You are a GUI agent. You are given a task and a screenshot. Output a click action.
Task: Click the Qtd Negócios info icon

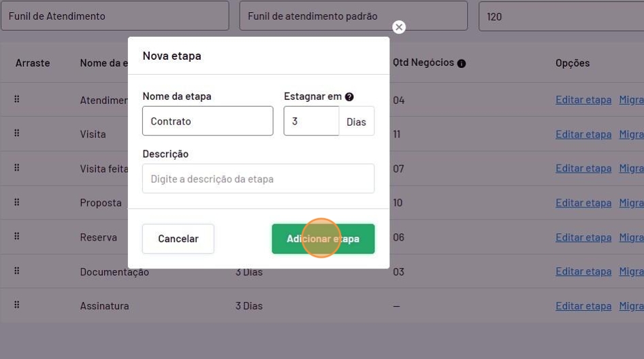click(462, 63)
